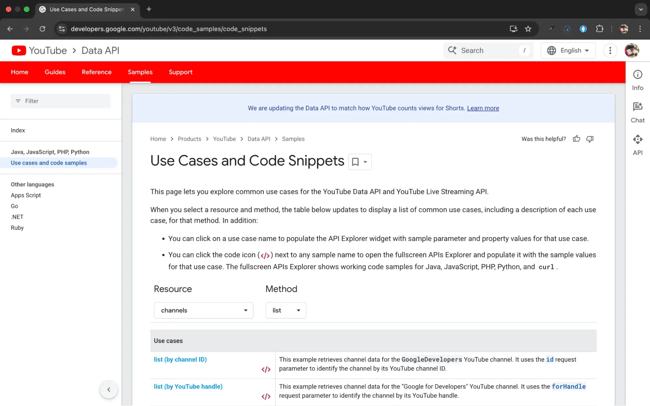Open list (by YouTube handle) use case

(188, 386)
